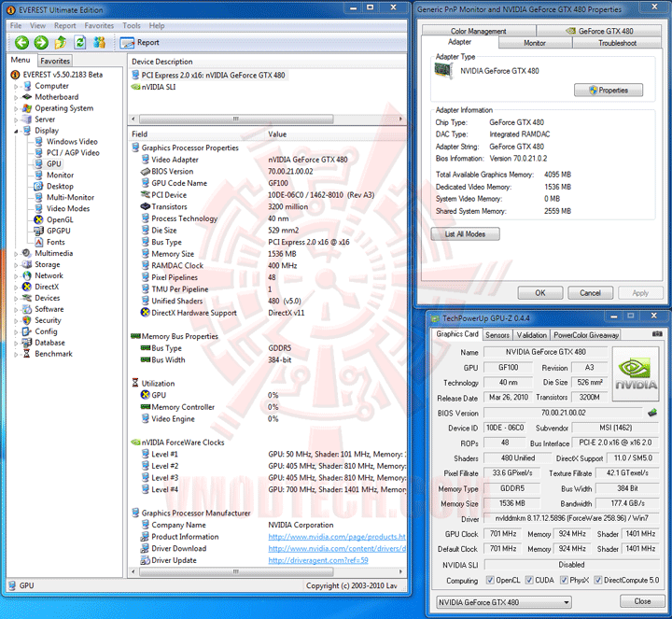Switch to Validation tab in GPU-Z
This screenshot has height=619, width=672.
[x=531, y=335]
